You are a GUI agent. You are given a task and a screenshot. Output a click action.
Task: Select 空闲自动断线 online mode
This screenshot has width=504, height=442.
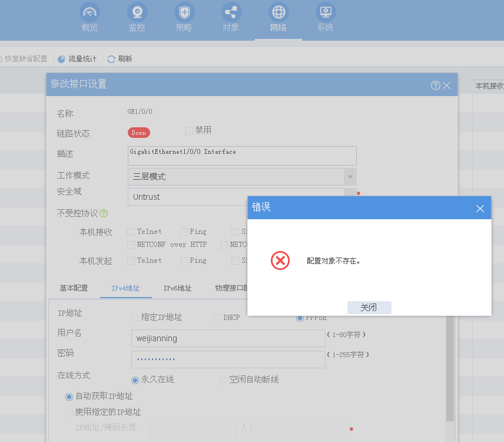click(x=223, y=380)
